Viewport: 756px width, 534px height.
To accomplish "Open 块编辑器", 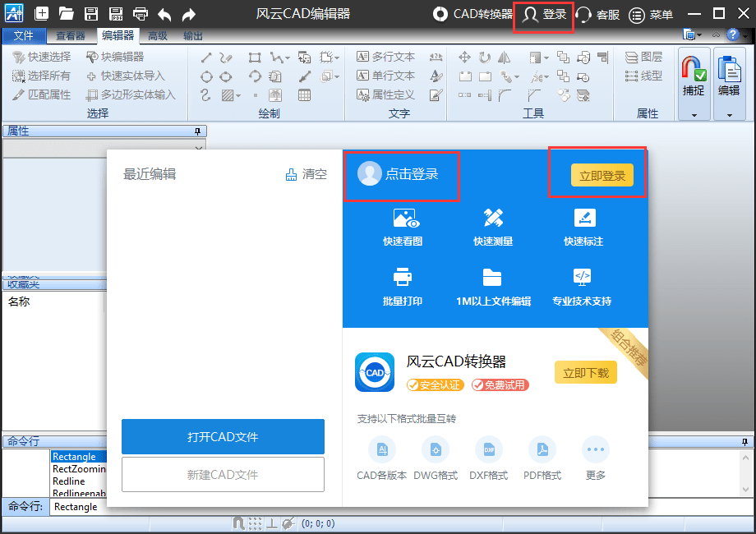I will tap(115, 57).
